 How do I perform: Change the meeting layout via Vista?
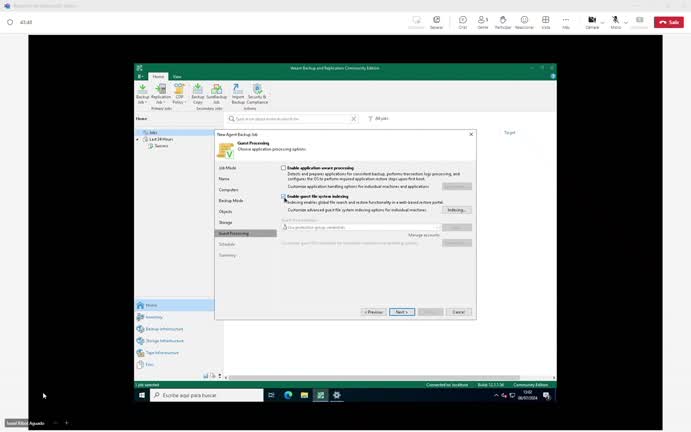(x=546, y=22)
